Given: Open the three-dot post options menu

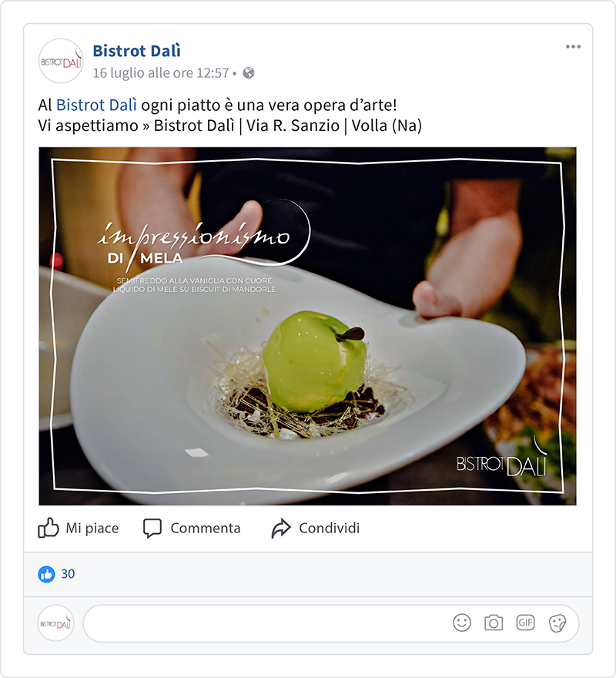Looking at the screenshot, I should [573, 47].
